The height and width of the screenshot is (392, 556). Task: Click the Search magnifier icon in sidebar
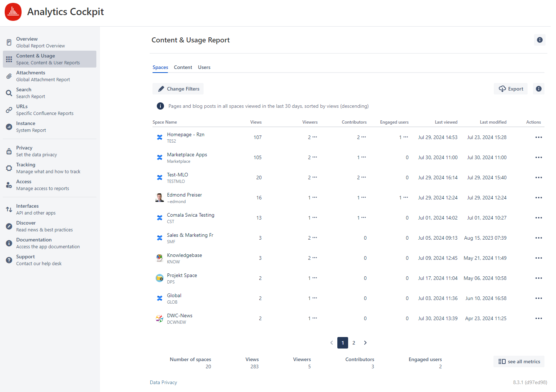click(9, 93)
